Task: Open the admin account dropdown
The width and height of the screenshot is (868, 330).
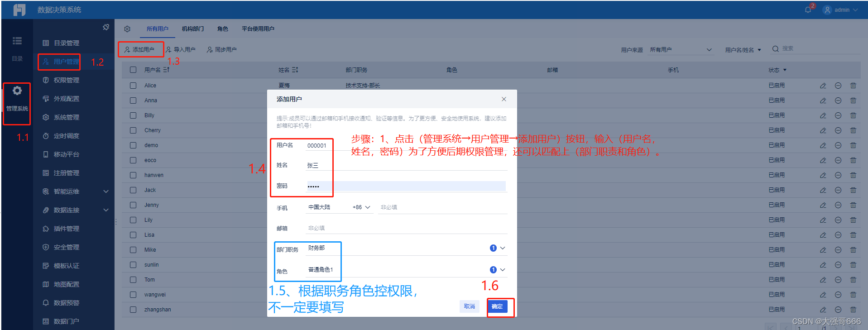Action: [841, 10]
